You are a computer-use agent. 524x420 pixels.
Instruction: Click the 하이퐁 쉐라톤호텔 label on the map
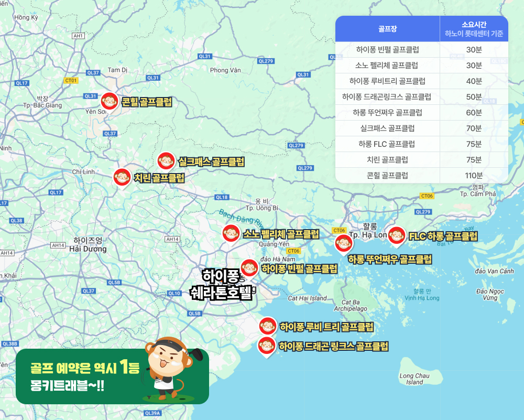(x=221, y=285)
